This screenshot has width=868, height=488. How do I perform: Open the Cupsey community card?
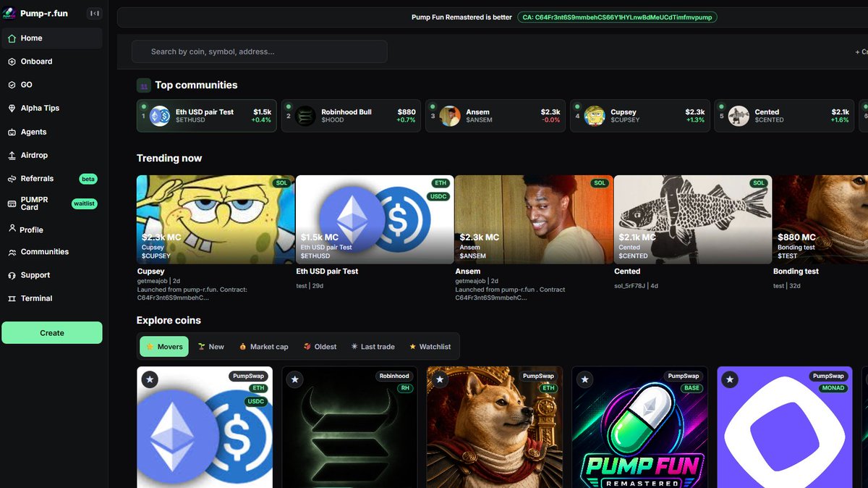coord(640,116)
